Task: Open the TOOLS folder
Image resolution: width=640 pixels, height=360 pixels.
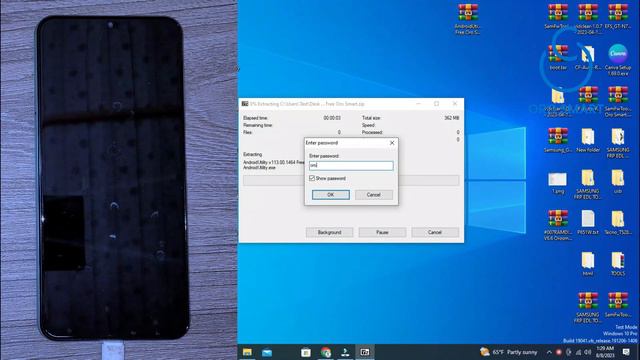Action: tap(618, 264)
